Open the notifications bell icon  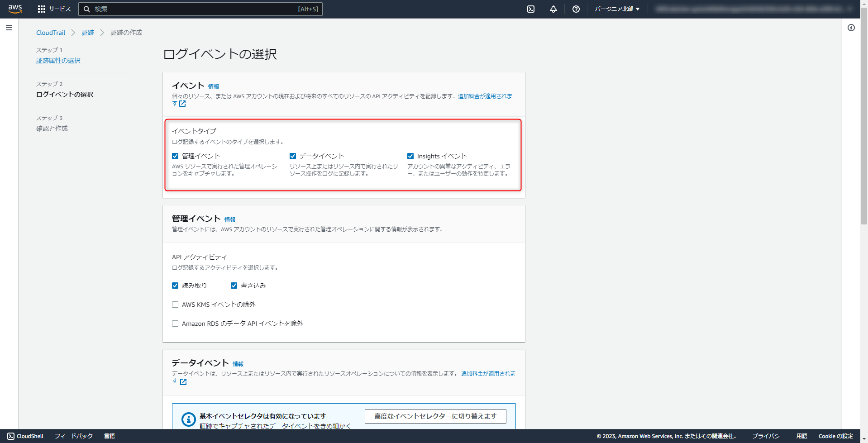[x=553, y=9]
